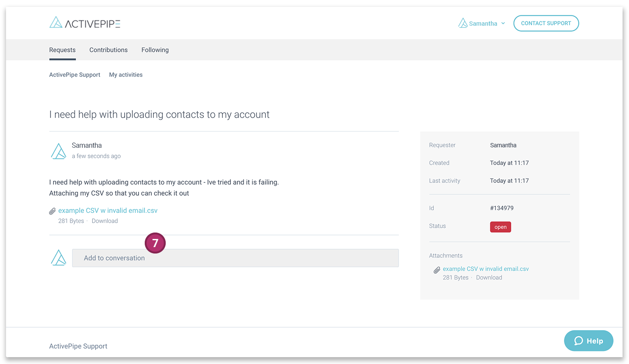This screenshot has height=364, width=629.
Task: Click the avatar icon next to Add to conversation
Action: pos(59,258)
